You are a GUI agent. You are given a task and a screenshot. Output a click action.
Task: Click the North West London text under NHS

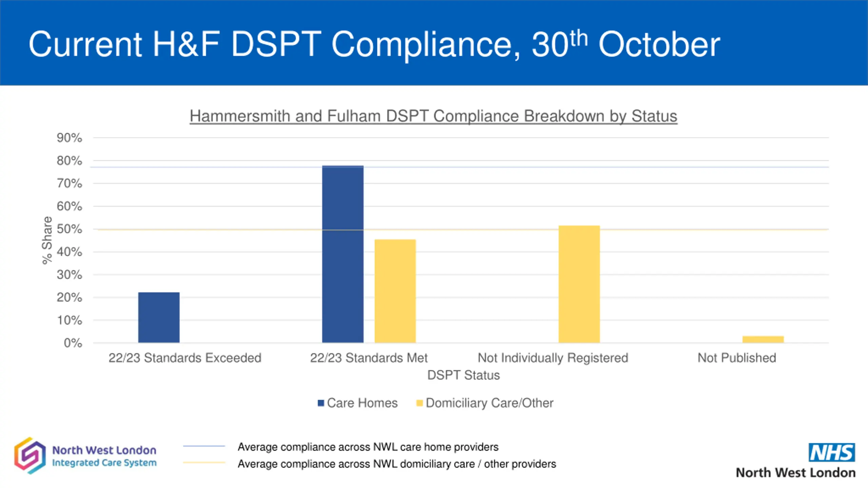click(795, 473)
